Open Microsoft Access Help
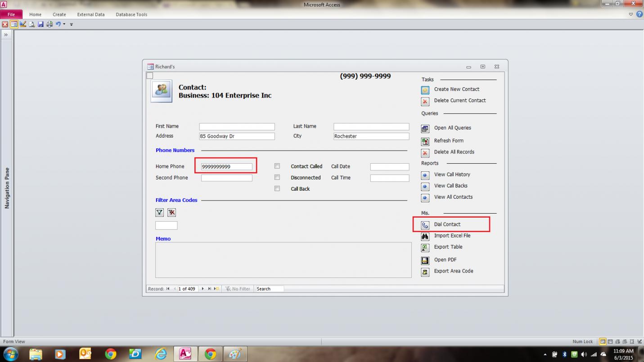Screen dimensions: 644x362 click(639, 14)
